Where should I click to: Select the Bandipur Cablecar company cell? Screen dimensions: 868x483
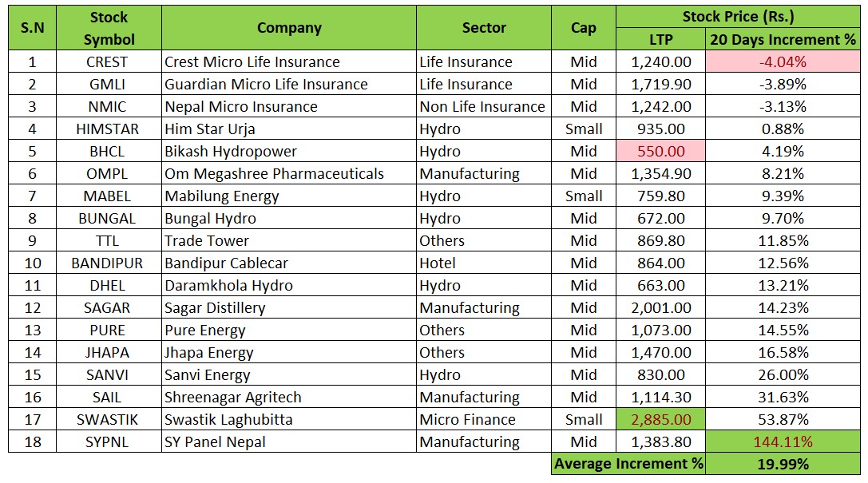[x=288, y=263]
